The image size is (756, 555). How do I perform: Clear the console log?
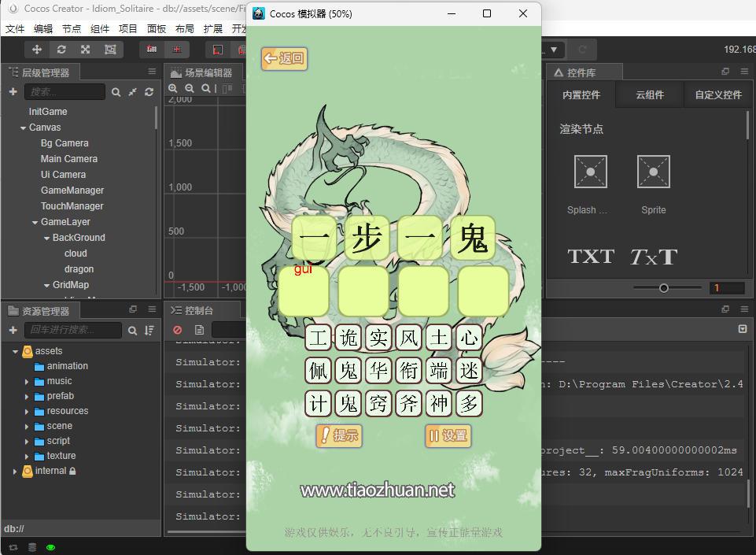178,330
